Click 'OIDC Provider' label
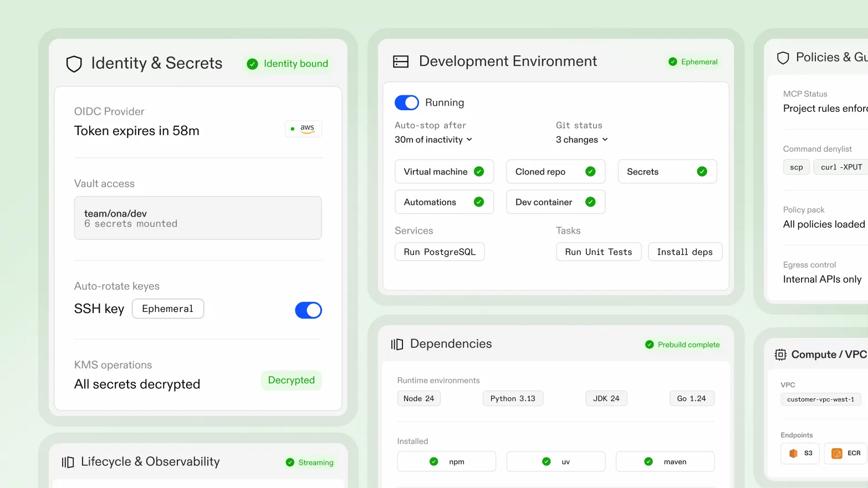 [109, 112]
